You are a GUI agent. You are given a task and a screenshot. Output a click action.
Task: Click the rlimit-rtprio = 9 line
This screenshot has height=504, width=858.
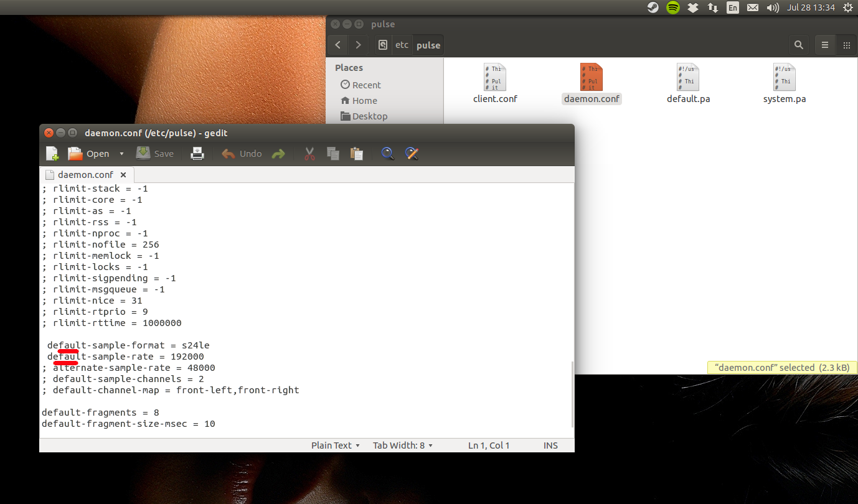[x=95, y=312]
